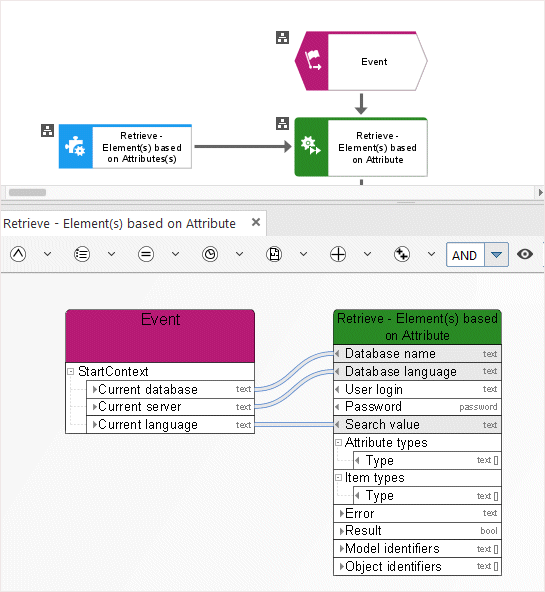
Task: Open dropdown chevron next to clock icon
Action: click(x=239, y=254)
